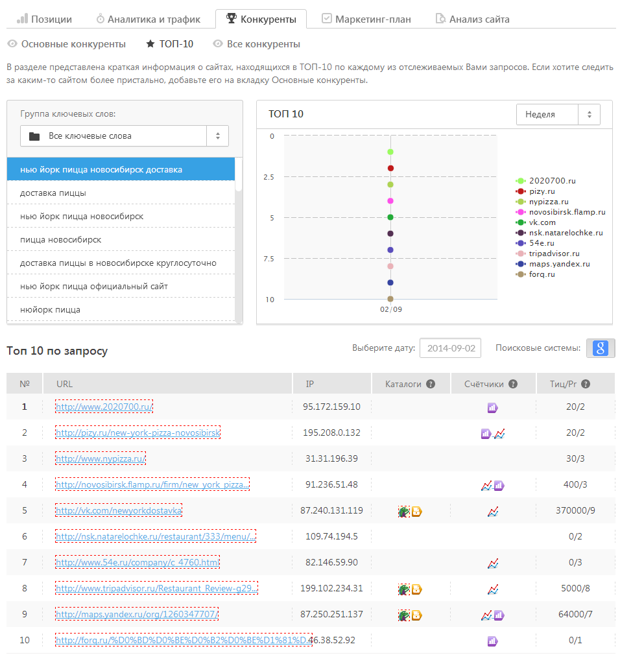
Task: Click the green dinosaur catalog icon in the maps.yandex.ru row
Action: click(x=404, y=615)
